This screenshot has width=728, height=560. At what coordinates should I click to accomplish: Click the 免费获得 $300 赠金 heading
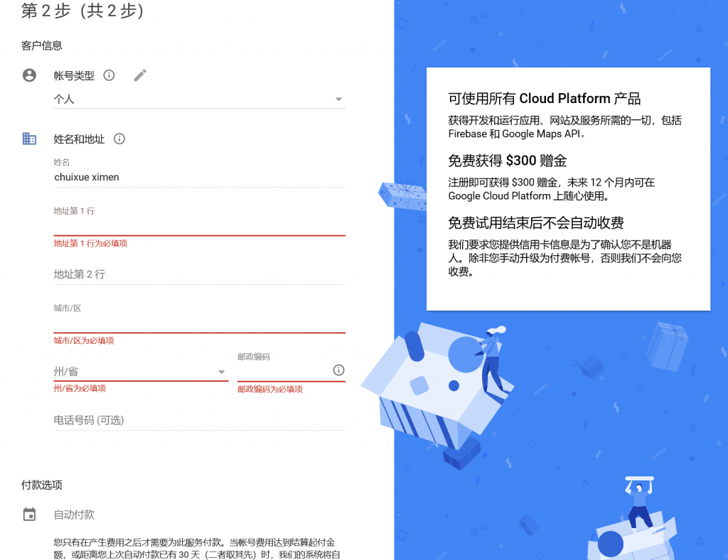pyautogui.click(x=507, y=161)
